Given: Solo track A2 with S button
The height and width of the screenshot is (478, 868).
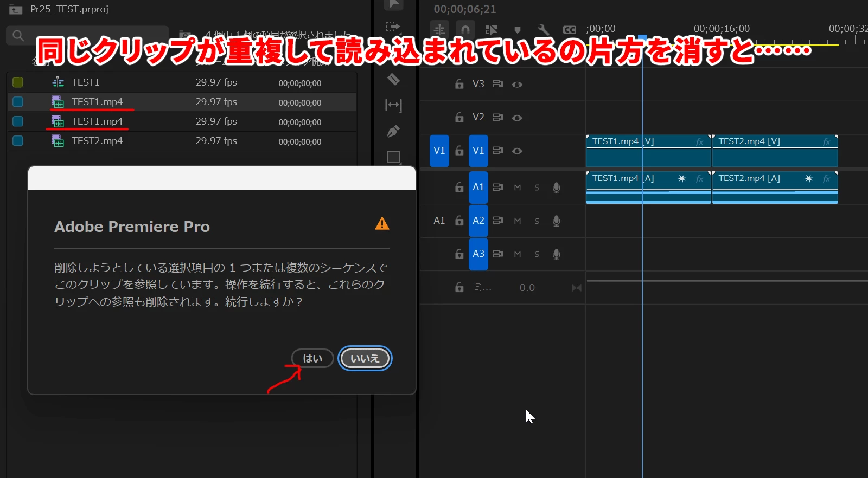Looking at the screenshot, I should point(537,221).
